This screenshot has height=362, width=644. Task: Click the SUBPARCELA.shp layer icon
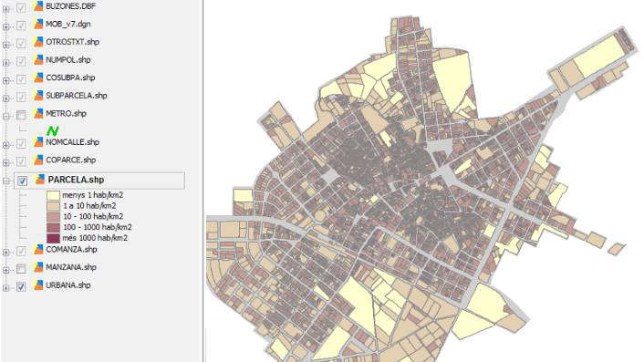click(x=38, y=95)
